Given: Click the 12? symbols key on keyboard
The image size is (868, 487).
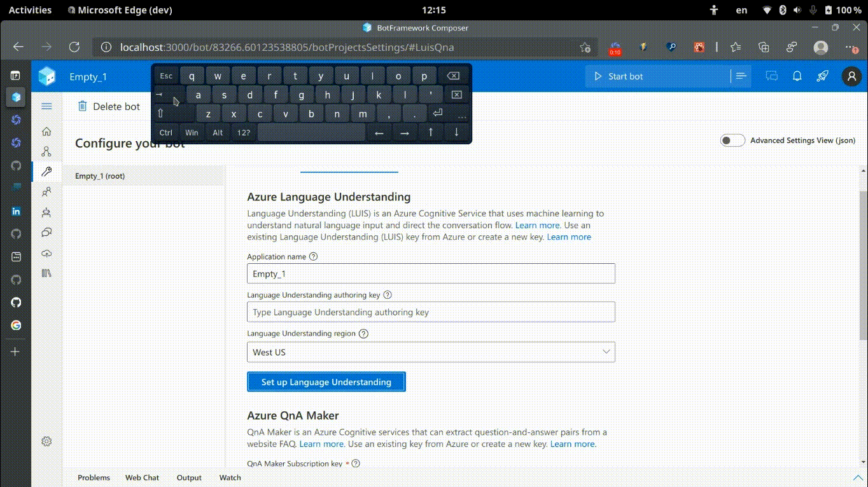Looking at the screenshot, I should pos(243,132).
